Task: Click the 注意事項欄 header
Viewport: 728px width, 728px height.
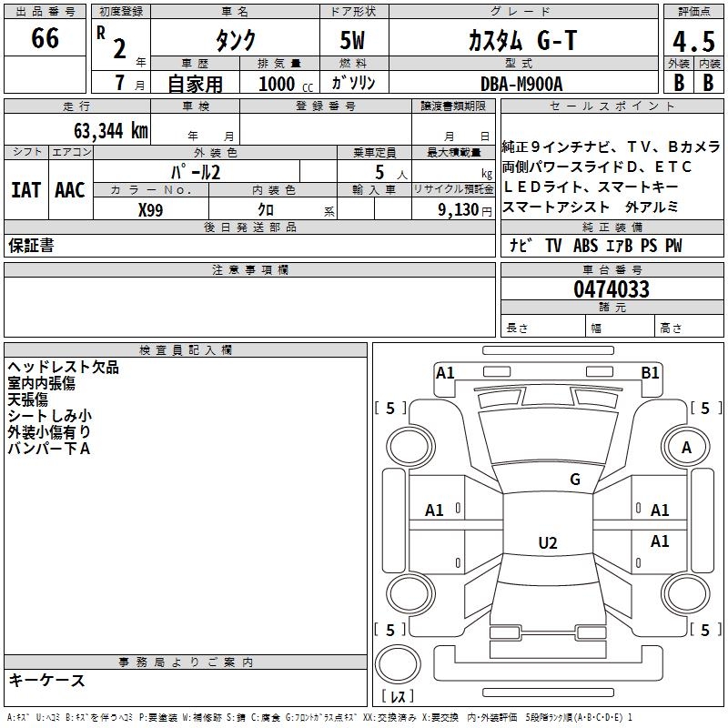Action: coord(249,269)
